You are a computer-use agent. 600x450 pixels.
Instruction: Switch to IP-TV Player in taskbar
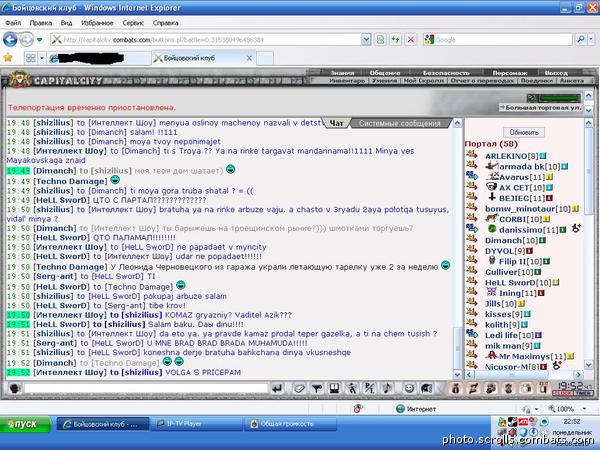click(196, 424)
